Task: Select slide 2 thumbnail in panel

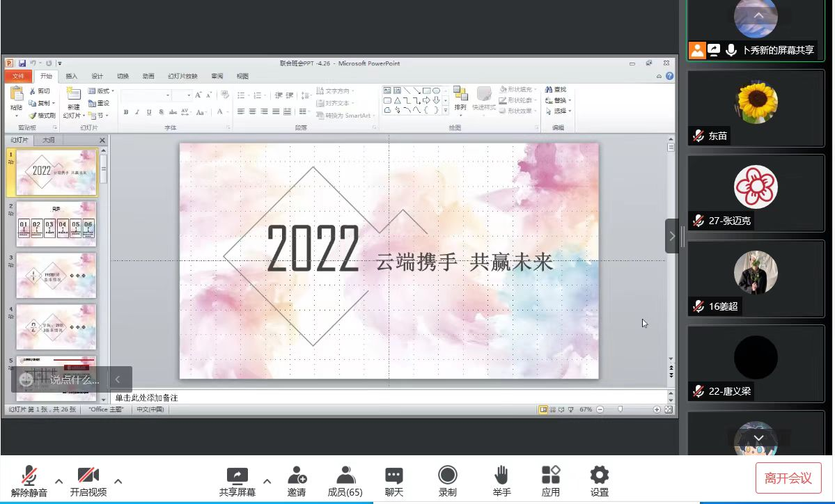Action: tap(56, 223)
